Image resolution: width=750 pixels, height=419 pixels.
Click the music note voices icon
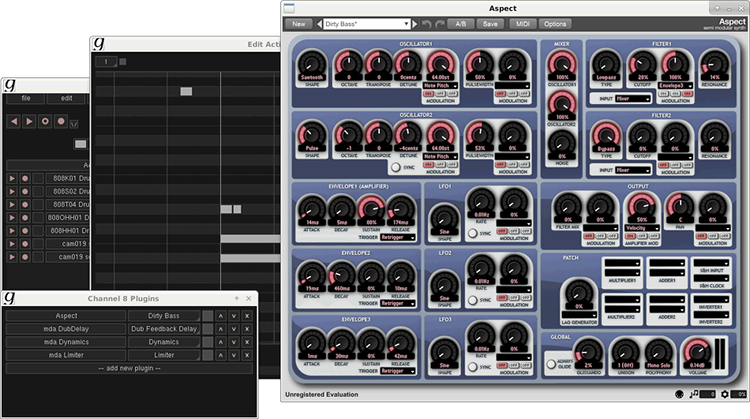[694, 394]
